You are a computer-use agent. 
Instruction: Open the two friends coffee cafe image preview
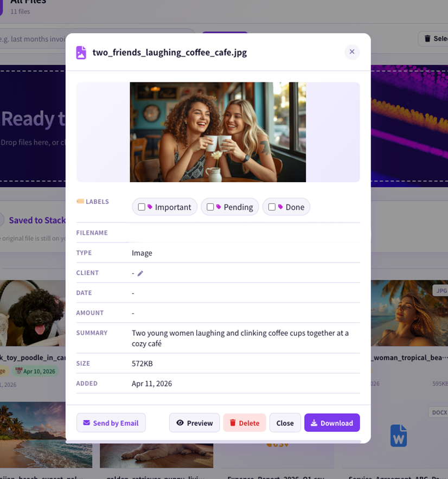(217, 132)
